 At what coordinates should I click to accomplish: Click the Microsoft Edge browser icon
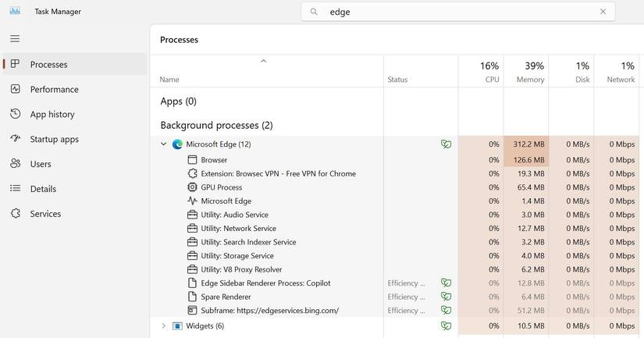177,144
